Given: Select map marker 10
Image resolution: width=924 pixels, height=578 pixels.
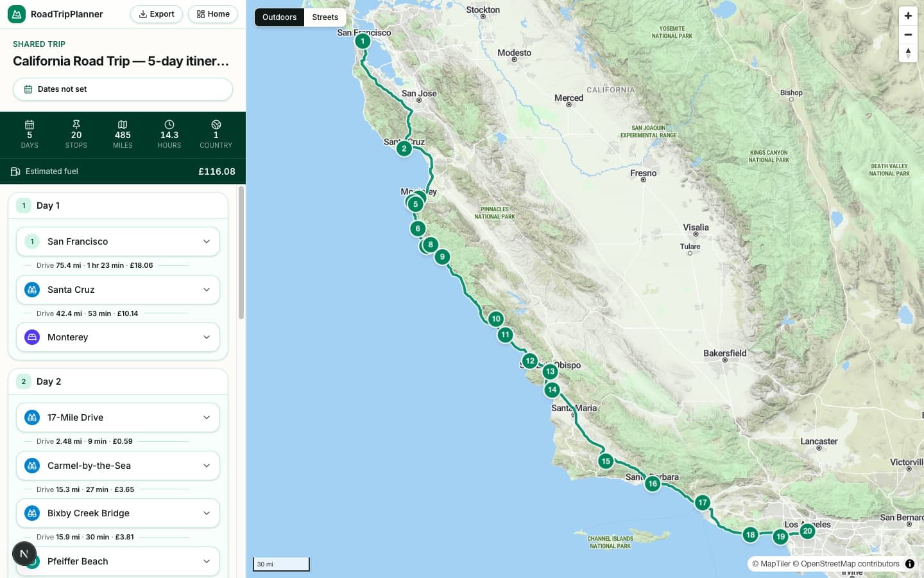Looking at the screenshot, I should [x=495, y=319].
